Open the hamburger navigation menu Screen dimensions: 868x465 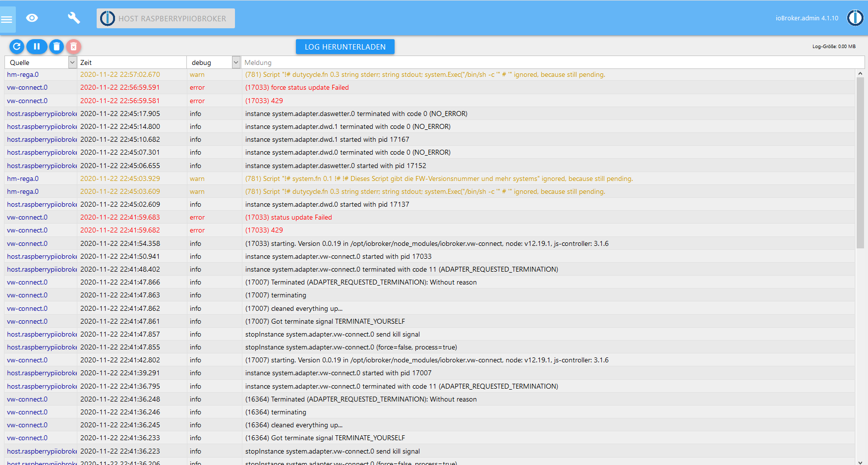pos(7,19)
